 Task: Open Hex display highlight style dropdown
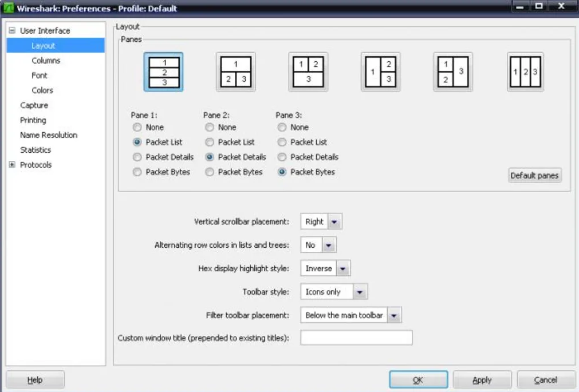coord(325,268)
